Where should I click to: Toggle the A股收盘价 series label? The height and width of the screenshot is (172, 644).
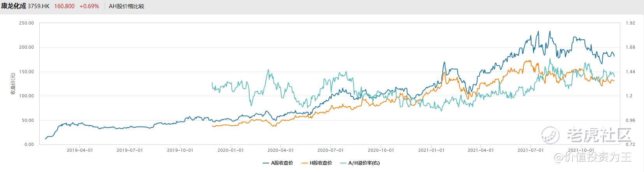coord(282,163)
